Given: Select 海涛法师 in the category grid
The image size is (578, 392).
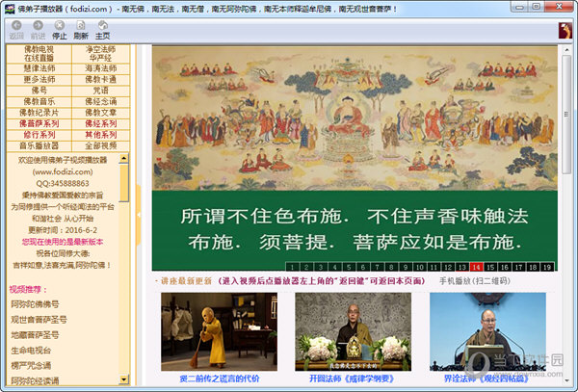Looking at the screenshot, I should pos(100,68).
